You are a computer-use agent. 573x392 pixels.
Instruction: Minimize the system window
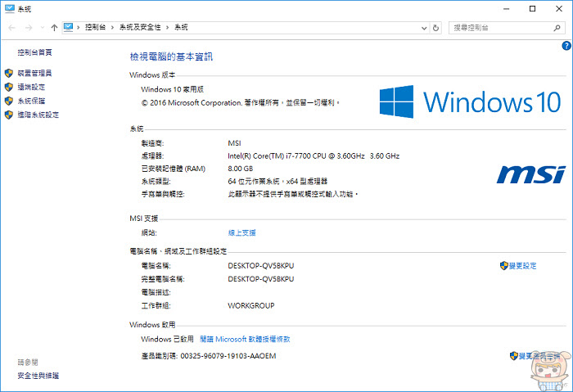pos(506,9)
